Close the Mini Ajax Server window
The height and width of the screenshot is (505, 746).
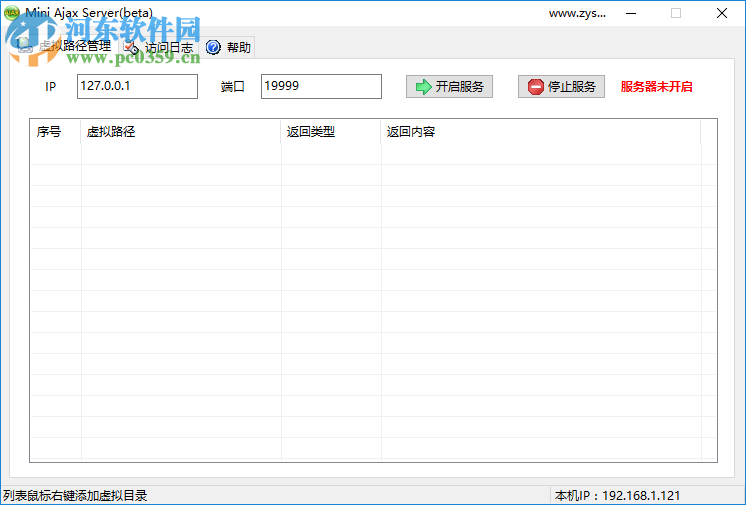[722, 13]
